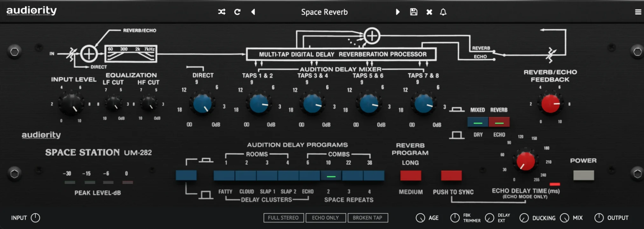Viewport: 644px width, 229px height.
Task: Click the Ducking mini knob
Action: (x=524, y=218)
